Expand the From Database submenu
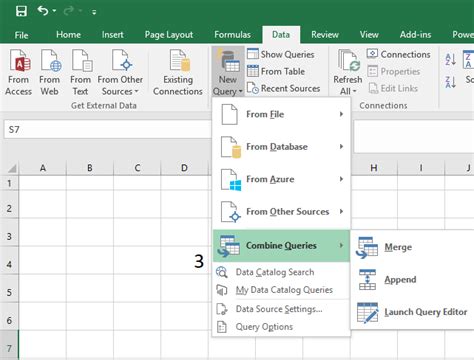This screenshot has width=474, height=360. click(281, 147)
